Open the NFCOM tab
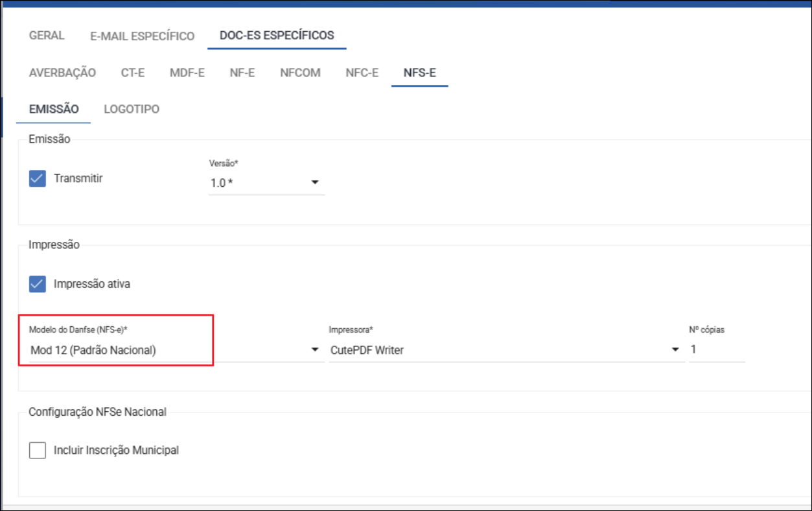Screen dimensions: 812x511 coord(300,73)
